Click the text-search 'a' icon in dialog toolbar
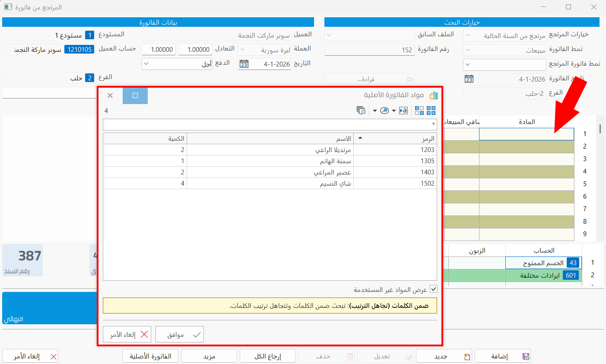Viewport: 606px width, 364px height. coord(403,111)
